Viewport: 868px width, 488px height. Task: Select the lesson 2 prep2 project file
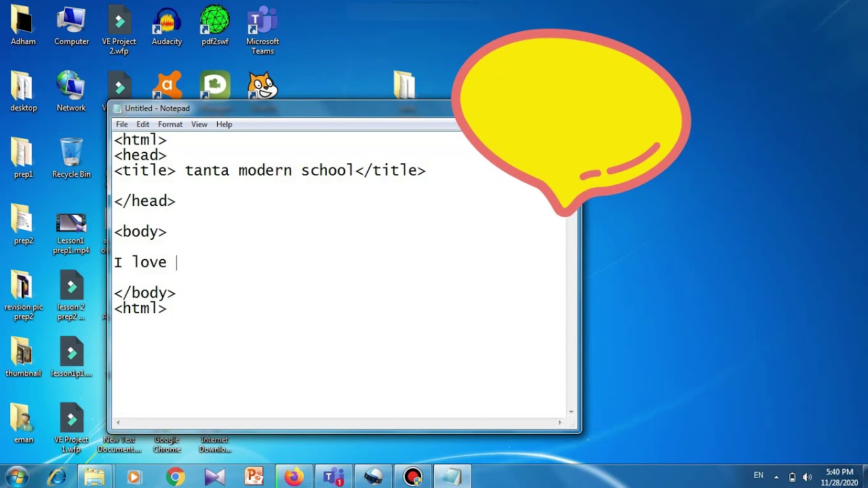pos(71,295)
